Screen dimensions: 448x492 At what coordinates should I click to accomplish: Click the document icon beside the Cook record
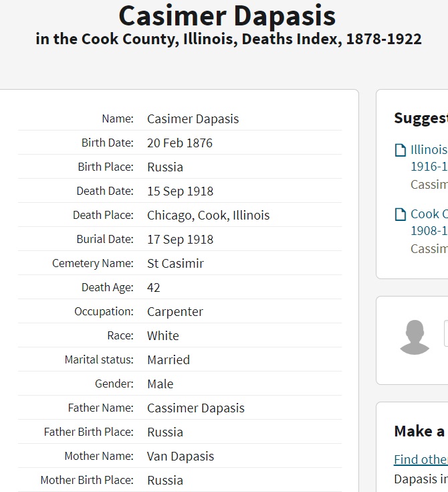(x=401, y=214)
